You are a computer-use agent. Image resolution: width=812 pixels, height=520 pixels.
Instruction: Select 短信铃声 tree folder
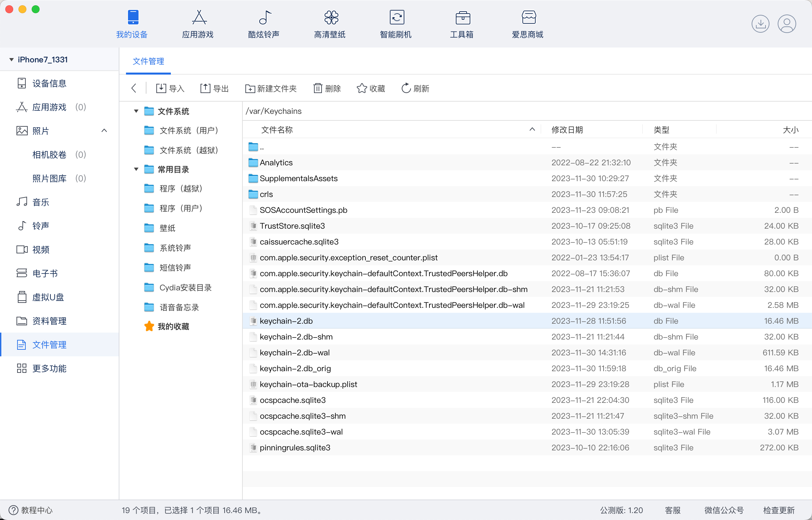pos(168,268)
